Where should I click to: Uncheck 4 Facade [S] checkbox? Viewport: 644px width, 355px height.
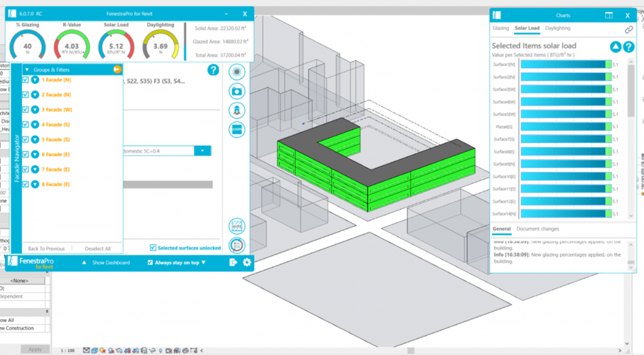25,124
